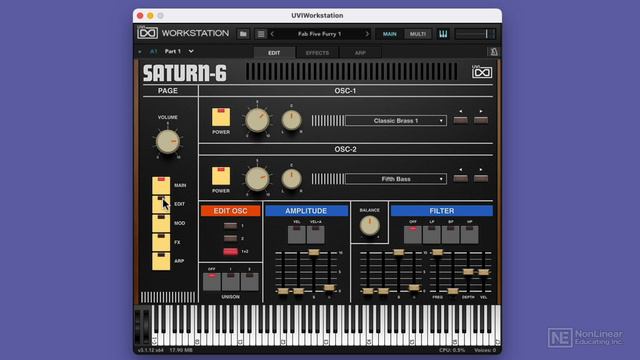Set UNISON to OFF
Viewport: 640px width, 360px height.
(x=212, y=282)
